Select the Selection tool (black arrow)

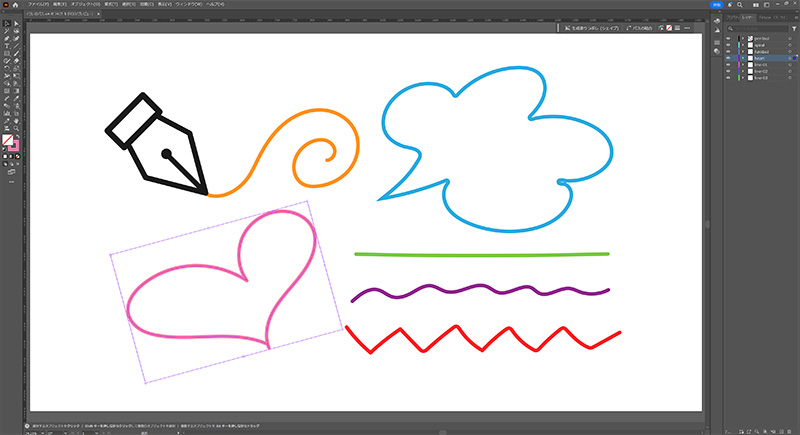[5, 23]
